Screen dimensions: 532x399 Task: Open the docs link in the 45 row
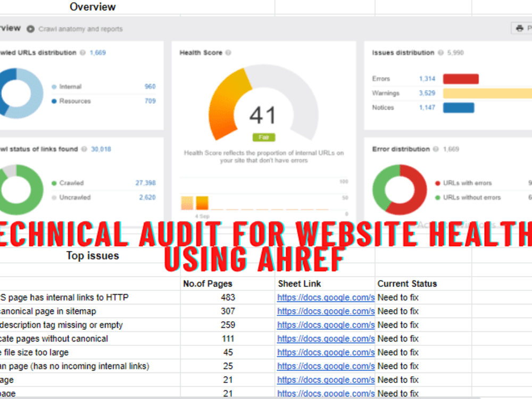[x=326, y=353]
